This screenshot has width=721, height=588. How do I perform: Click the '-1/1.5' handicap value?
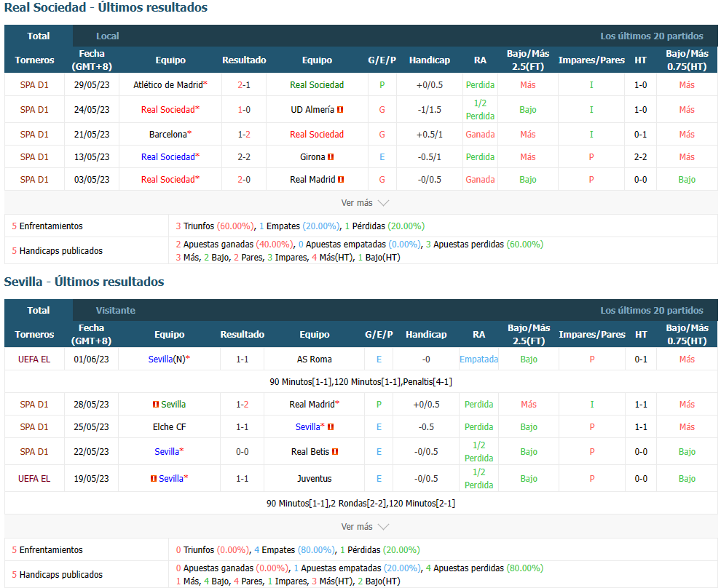430,110
